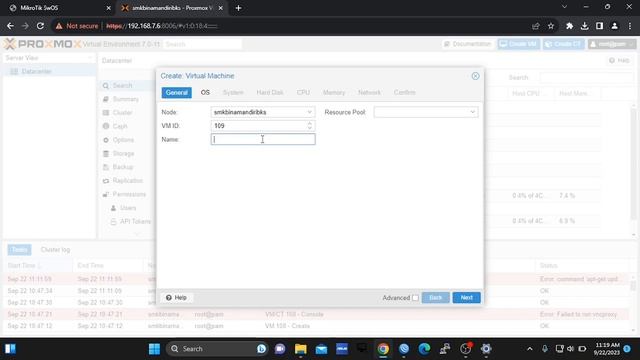Open a new browser tab

(x=238, y=8)
